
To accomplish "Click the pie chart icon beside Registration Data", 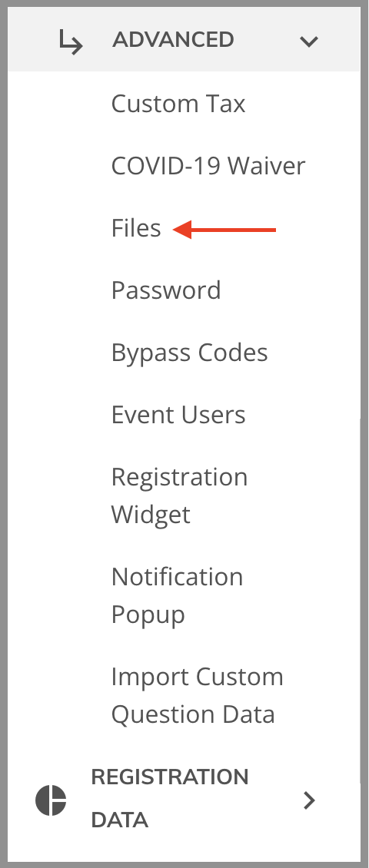I will coord(51,800).
